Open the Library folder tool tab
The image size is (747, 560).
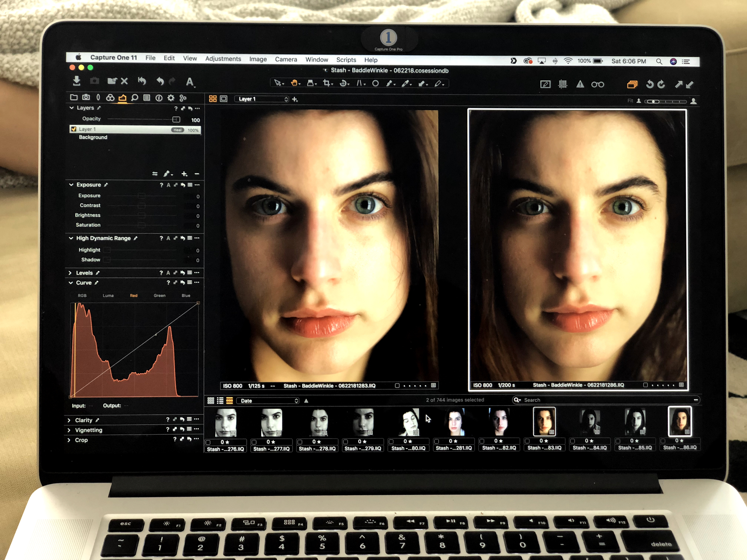74,97
